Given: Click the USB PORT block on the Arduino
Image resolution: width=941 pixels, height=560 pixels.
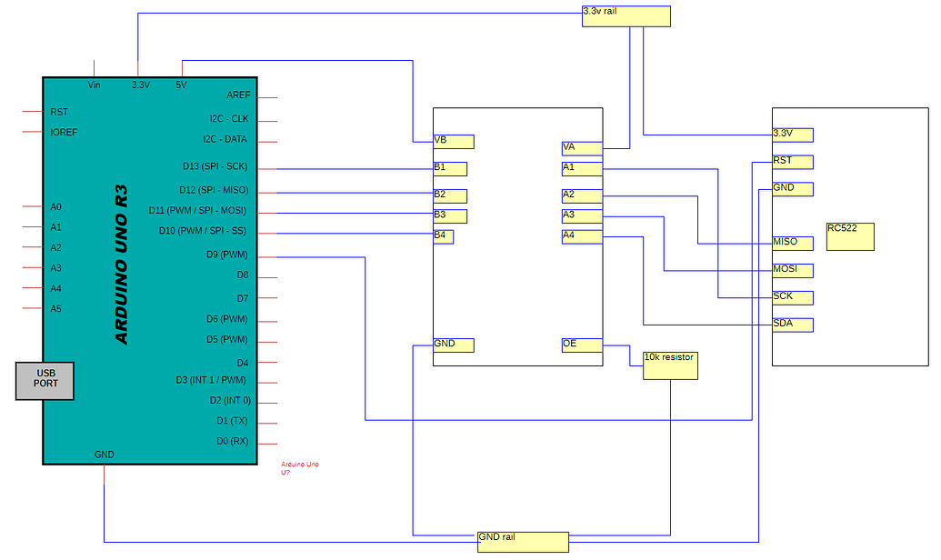Looking at the screenshot, I should click(x=43, y=381).
